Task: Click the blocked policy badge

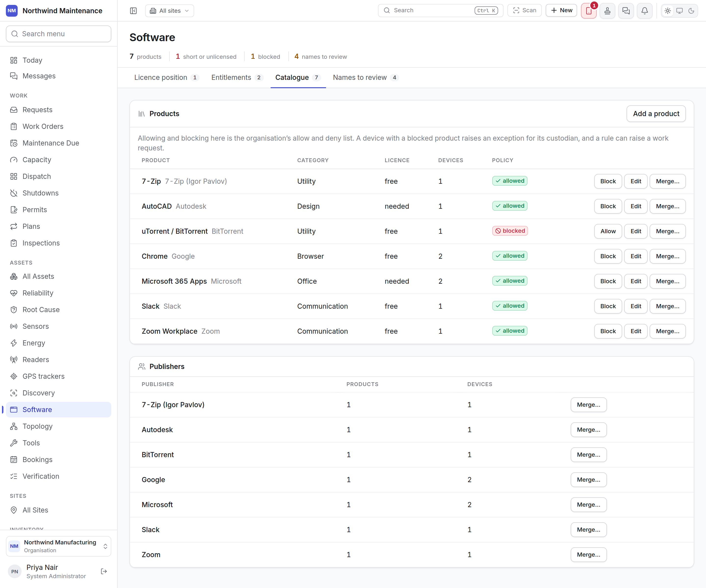Action: 510,231
